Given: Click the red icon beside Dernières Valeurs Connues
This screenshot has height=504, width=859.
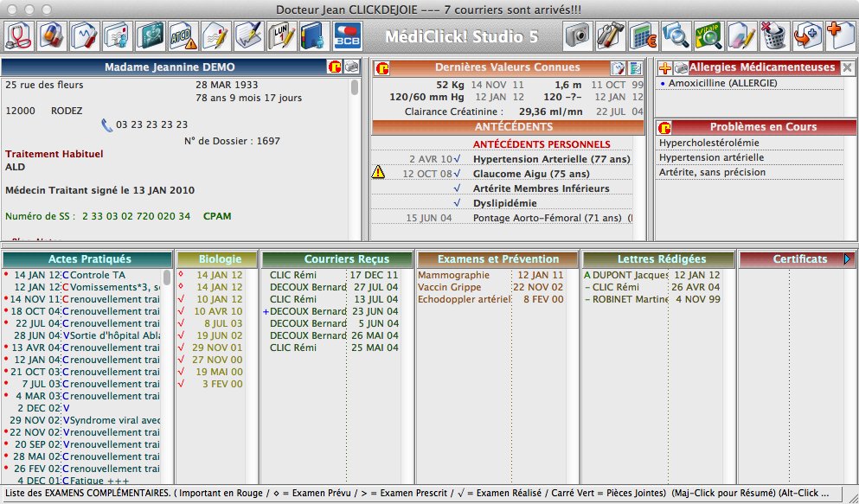Looking at the screenshot, I should click(382, 67).
